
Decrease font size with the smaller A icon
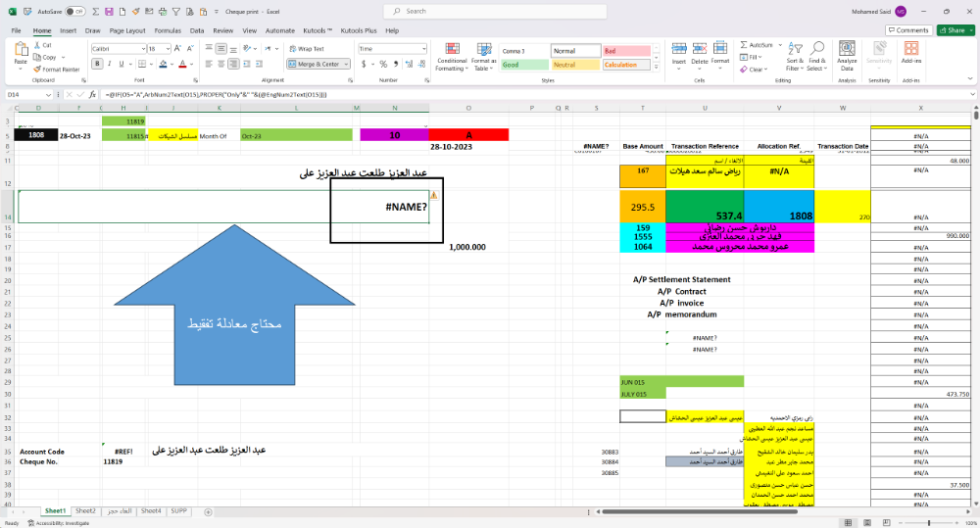click(x=190, y=49)
